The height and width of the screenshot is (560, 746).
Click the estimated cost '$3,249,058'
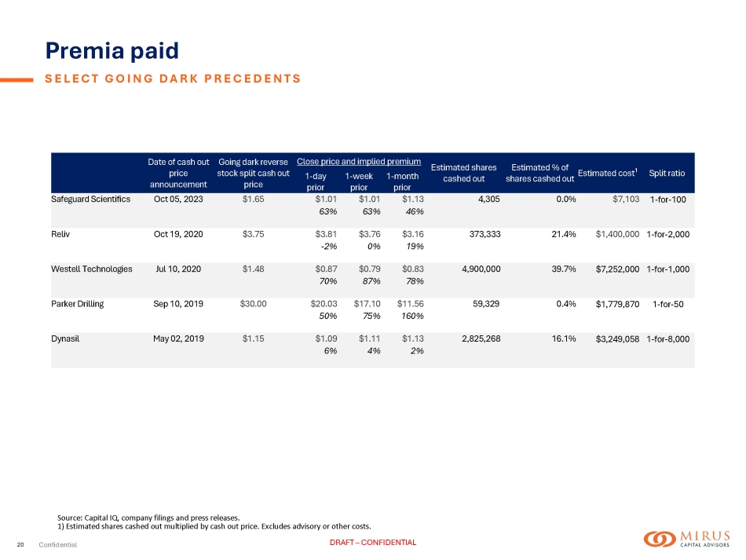(617, 339)
